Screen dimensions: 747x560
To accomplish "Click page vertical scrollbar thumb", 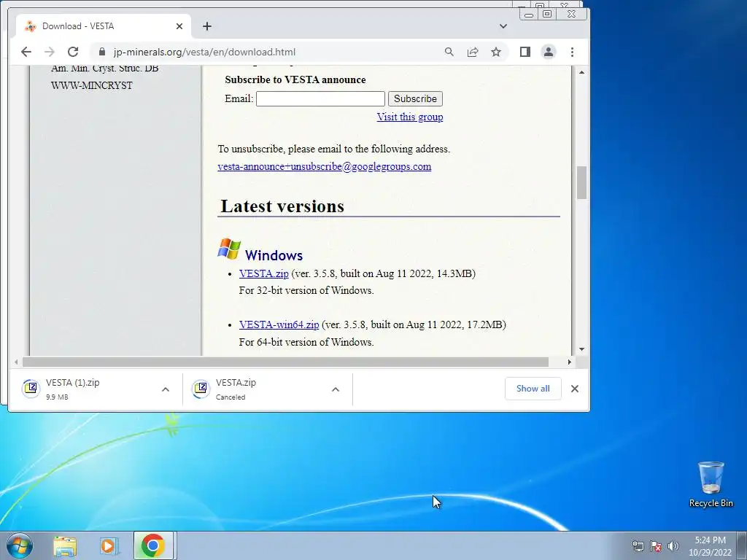I will click(581, 183).
